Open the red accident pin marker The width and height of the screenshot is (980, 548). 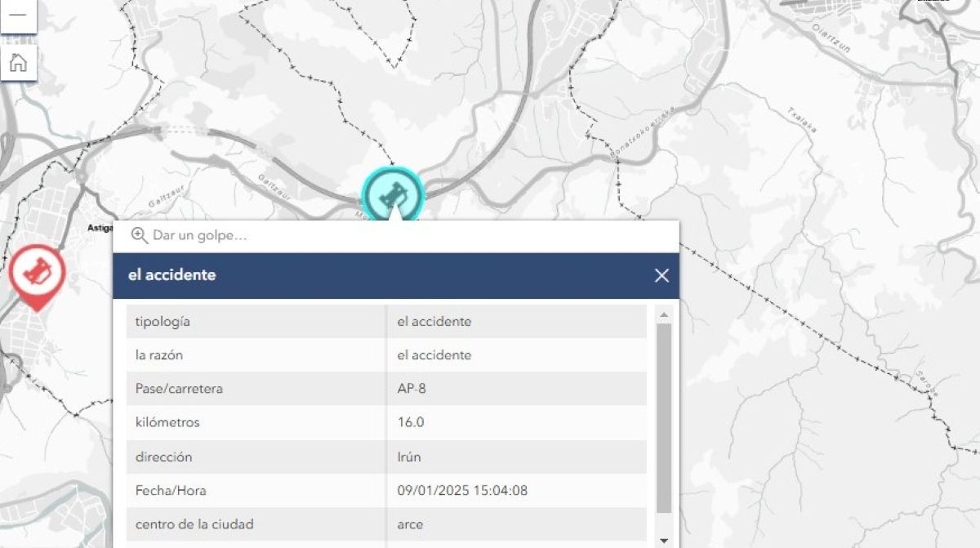37,275
